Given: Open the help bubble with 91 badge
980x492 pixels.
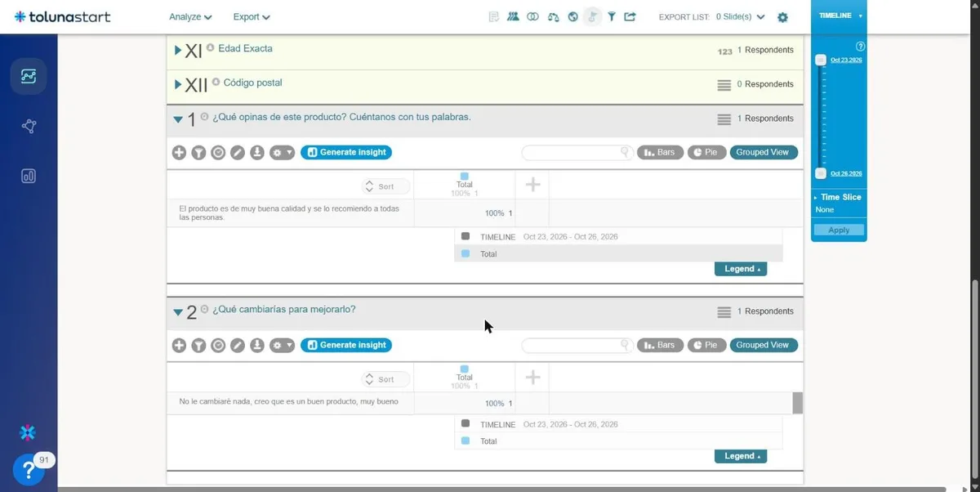Looking at the screenshot, I should pos(29,470).
